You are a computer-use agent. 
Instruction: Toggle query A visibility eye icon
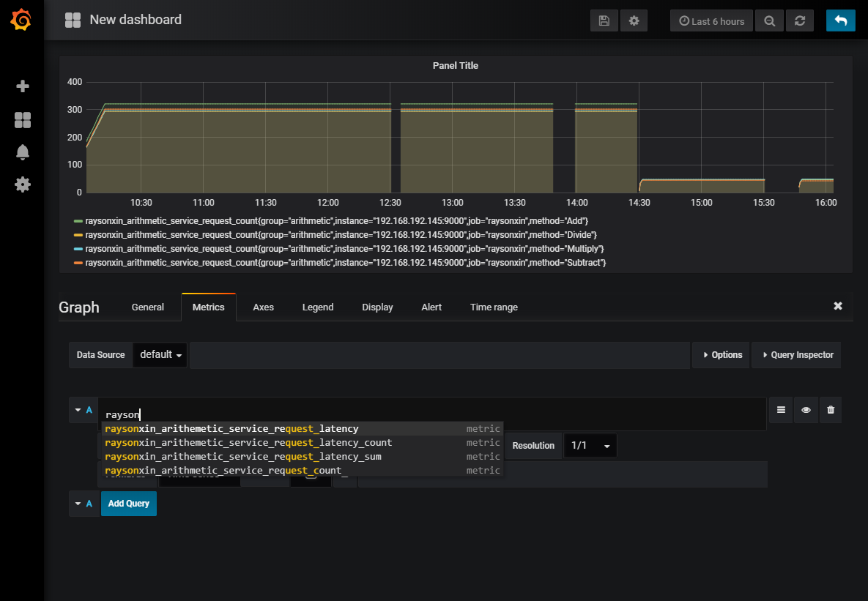[x=806, y=410]
